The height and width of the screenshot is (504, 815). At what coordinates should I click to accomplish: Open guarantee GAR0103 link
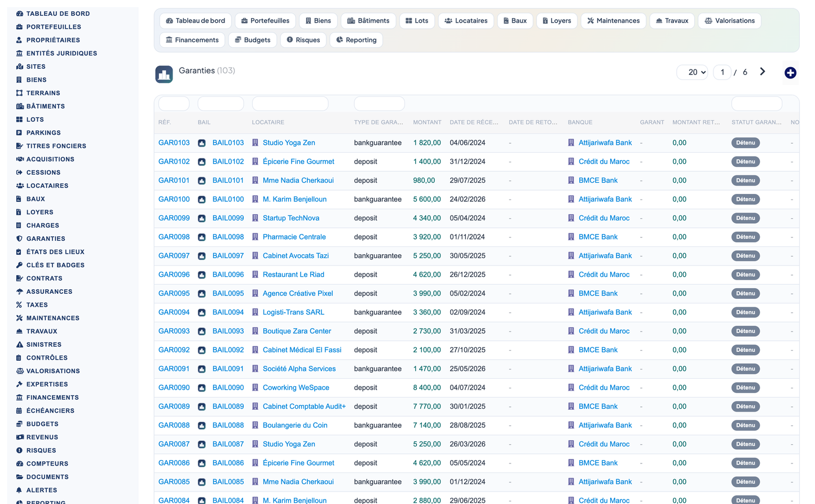coord(174,143)
